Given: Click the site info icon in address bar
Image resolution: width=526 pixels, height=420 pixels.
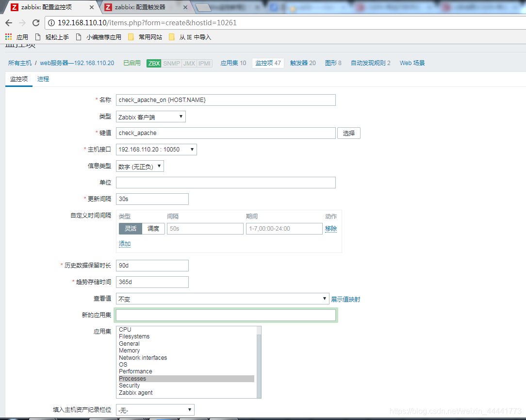Looking at the screenshot, I should coord(51,23).
